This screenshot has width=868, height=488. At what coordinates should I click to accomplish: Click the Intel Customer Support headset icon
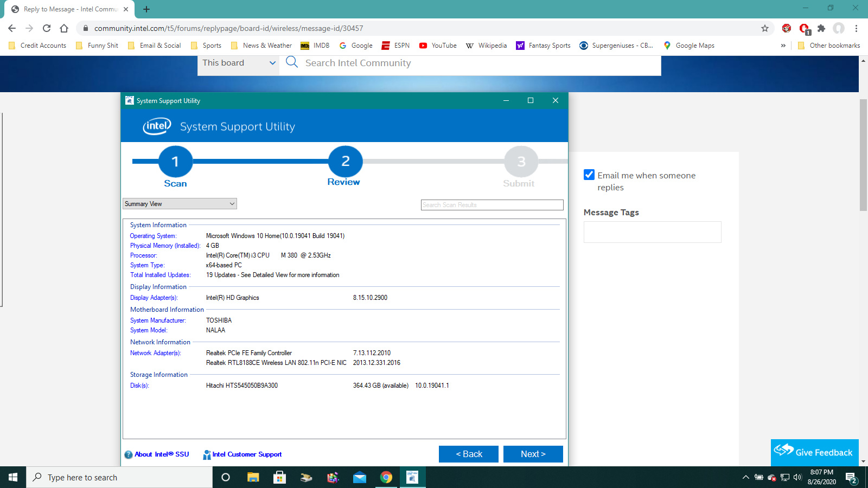click(x=206, y=454)
